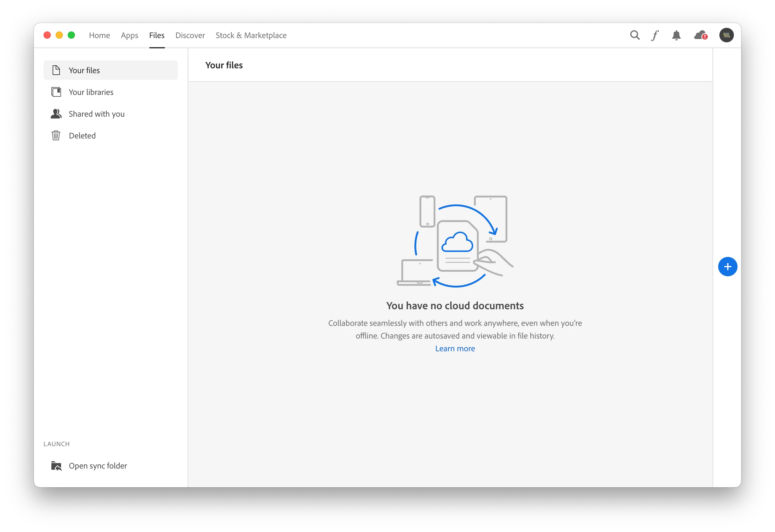Open the Fonts italic f icon
775x532 pixels.
pos(655,35)
